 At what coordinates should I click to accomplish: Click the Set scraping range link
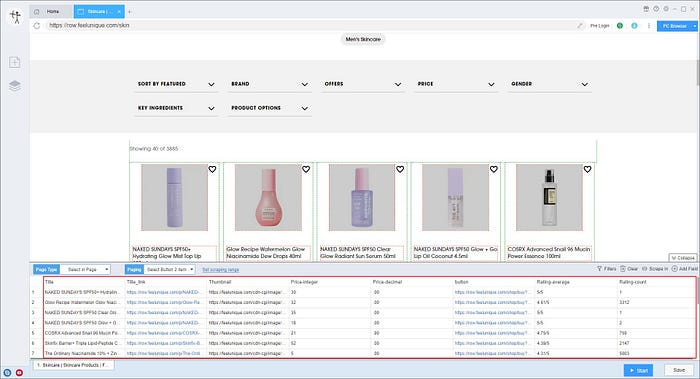point(221,270)
